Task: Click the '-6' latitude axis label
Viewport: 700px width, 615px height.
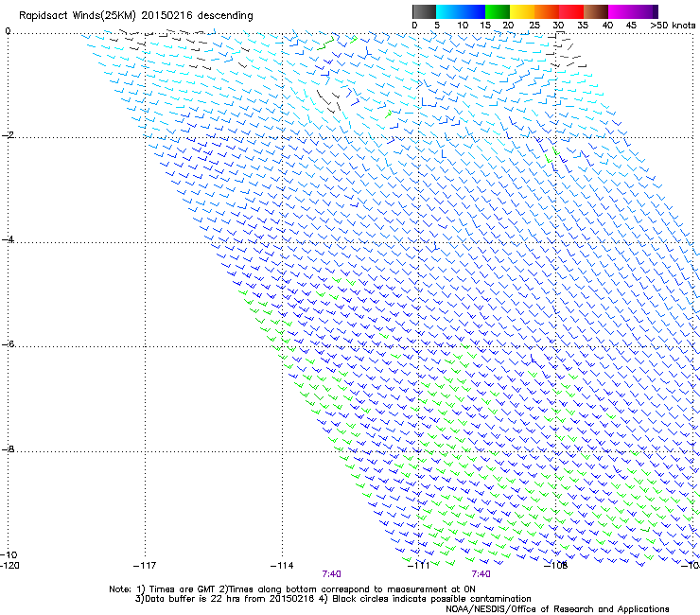Action: pos(8,344)
